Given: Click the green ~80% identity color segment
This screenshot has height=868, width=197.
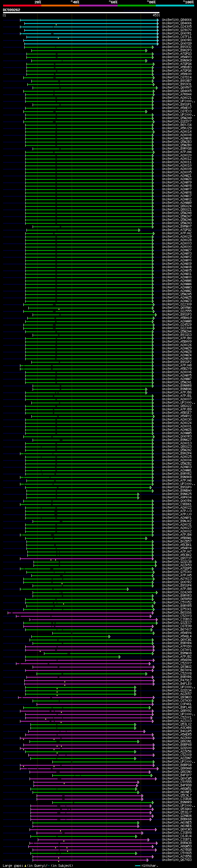Looking at the screenshot, I should (137, 6).
